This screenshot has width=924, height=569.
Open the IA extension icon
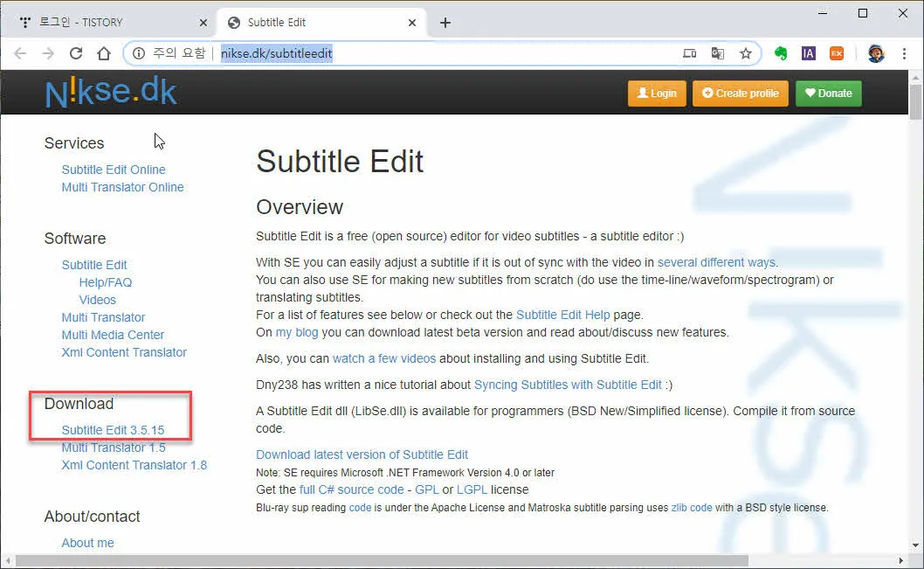(x=809, y=53)
